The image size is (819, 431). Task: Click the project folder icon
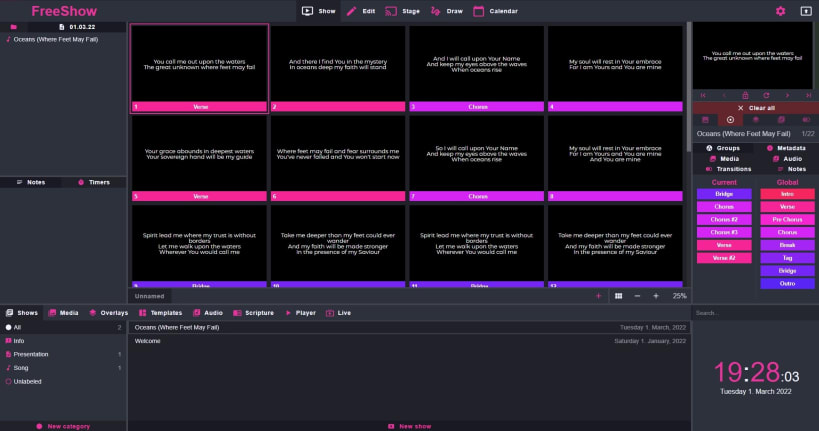point(14,27)
